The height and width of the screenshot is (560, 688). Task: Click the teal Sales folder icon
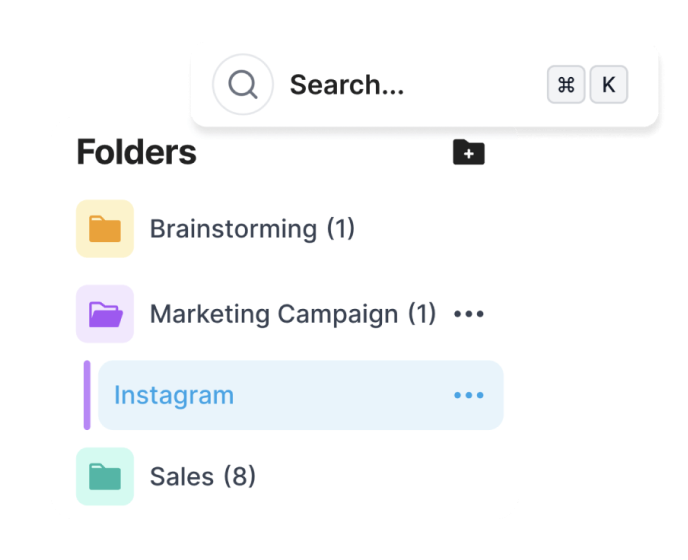click(x=105, y=477)
